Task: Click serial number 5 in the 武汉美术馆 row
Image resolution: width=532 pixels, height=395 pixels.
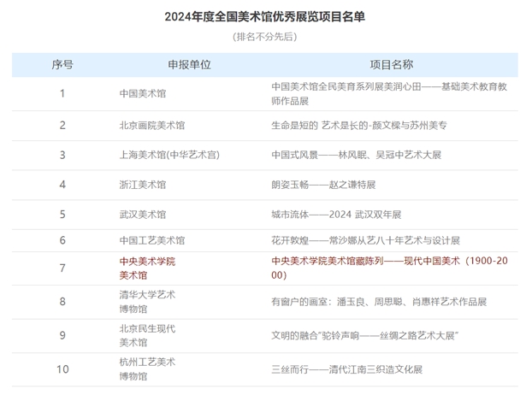Action: (62, 215)
